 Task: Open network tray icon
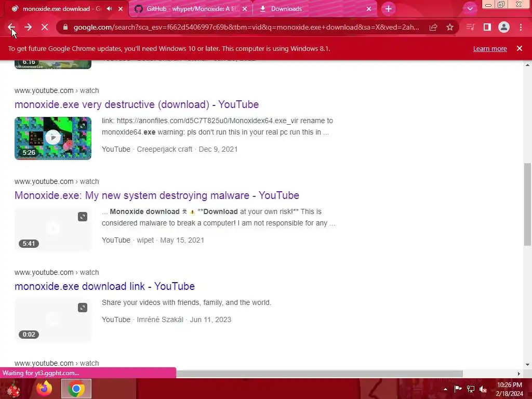[x=471, y=389]
